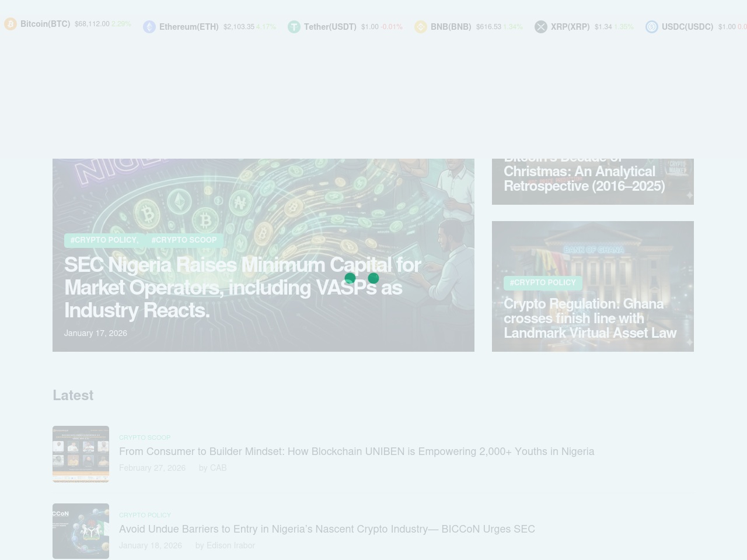Viewport: 747px width, 560px height.
Task: Click Ethereum's 4.17% change value
Action: click(266, 27)
